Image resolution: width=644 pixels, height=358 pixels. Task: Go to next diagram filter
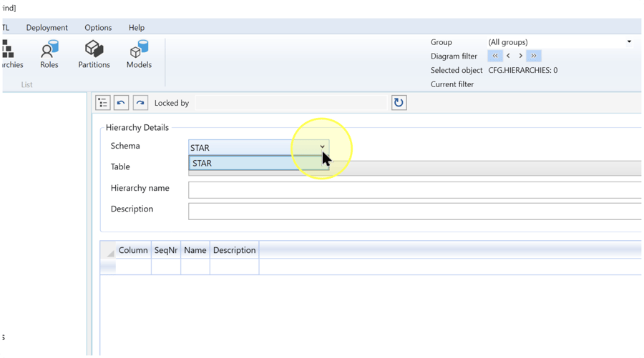point(520,56)
